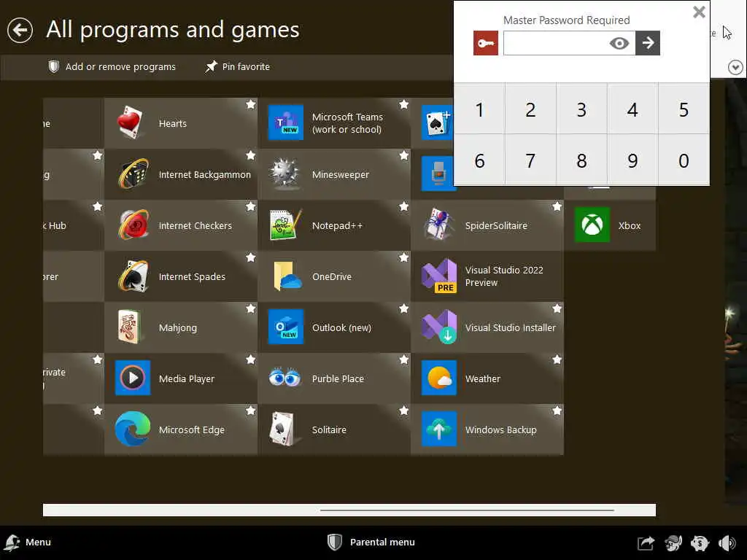The image size is (747, 560).
Task: Open Outlook (new) icon
Action: tap(286, 327)
